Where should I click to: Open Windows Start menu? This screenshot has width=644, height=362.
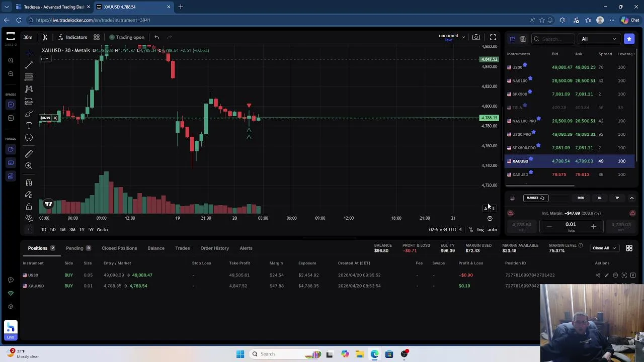click(240, 354)
